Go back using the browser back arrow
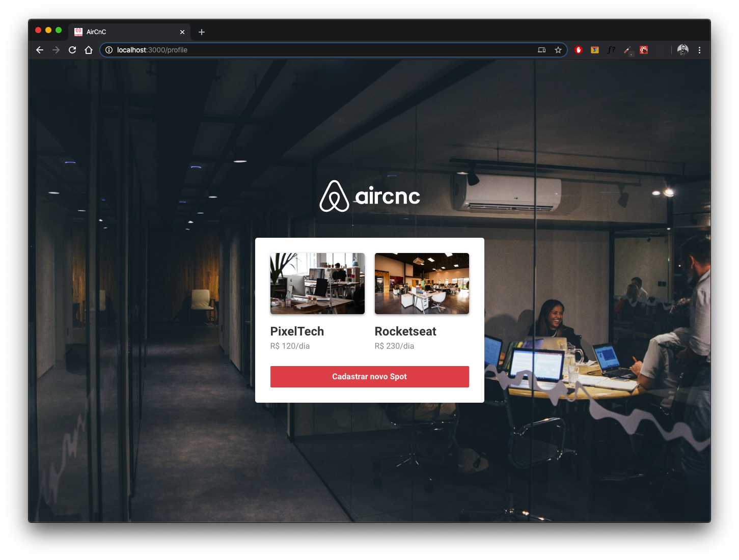Screen dimensions: 739x560 (40, 50)
